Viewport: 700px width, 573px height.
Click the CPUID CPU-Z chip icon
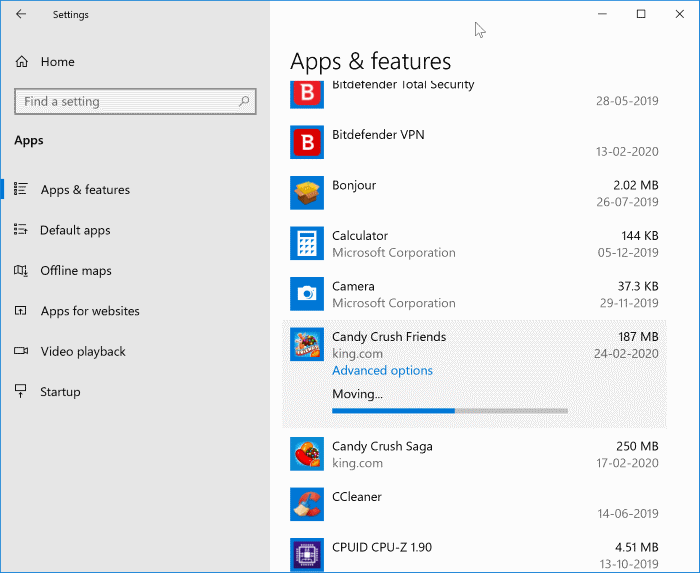pos(307,554)
